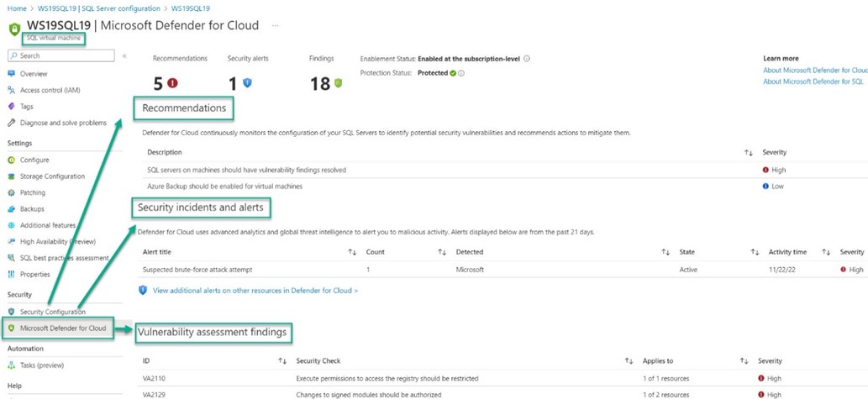Click the Storage Configuration icon

[12, 176]
